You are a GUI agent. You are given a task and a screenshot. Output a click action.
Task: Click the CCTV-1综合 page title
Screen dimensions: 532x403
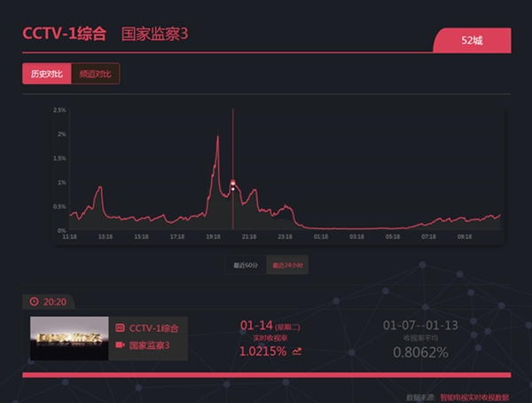click(x=64, y=34)
